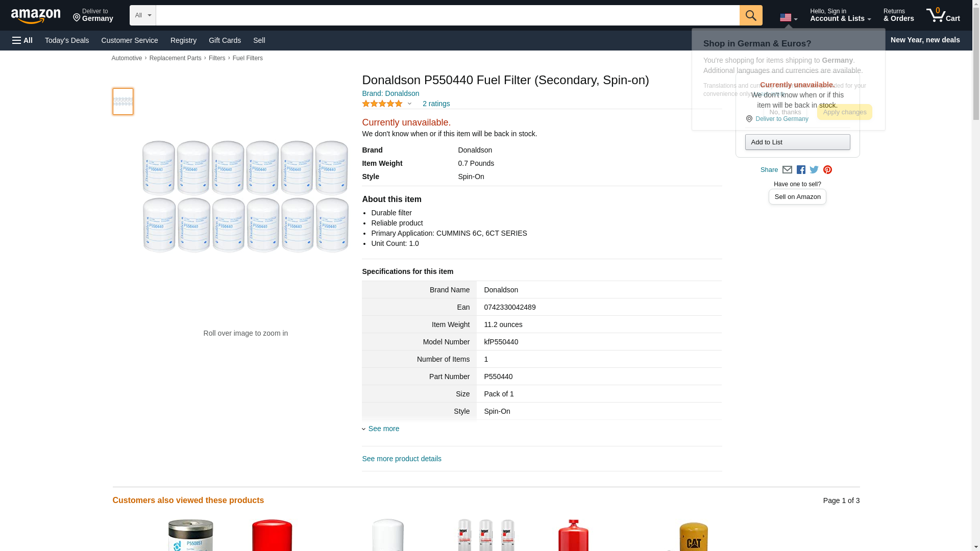Click the Add to List button
The height and width of the screenshot is (551, 980).
tap(797, 142)
